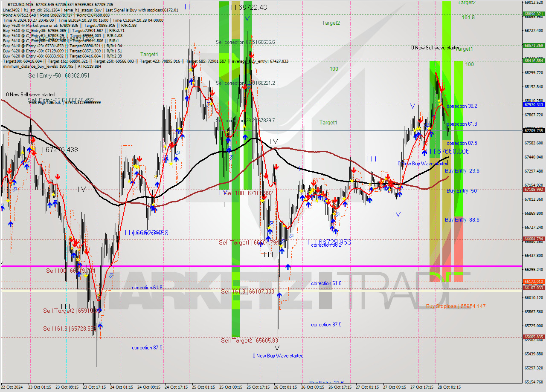
Task: Click the 'Buy Stoploss | 65954.147' label
Action: 456,306
